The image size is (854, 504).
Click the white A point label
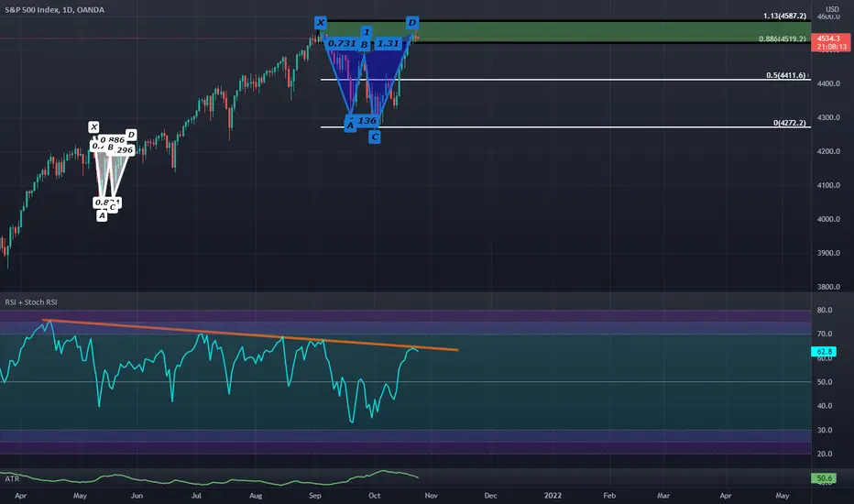(102, 215)
